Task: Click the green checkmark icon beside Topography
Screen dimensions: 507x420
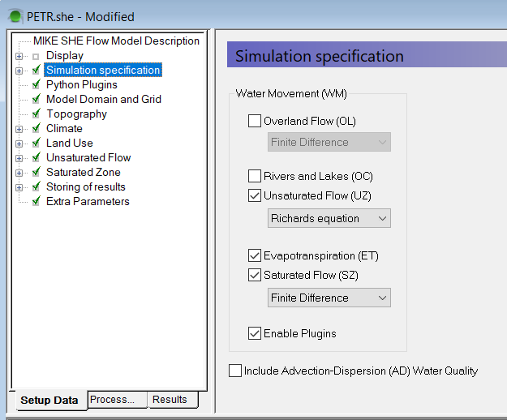Action: (36, 114)
